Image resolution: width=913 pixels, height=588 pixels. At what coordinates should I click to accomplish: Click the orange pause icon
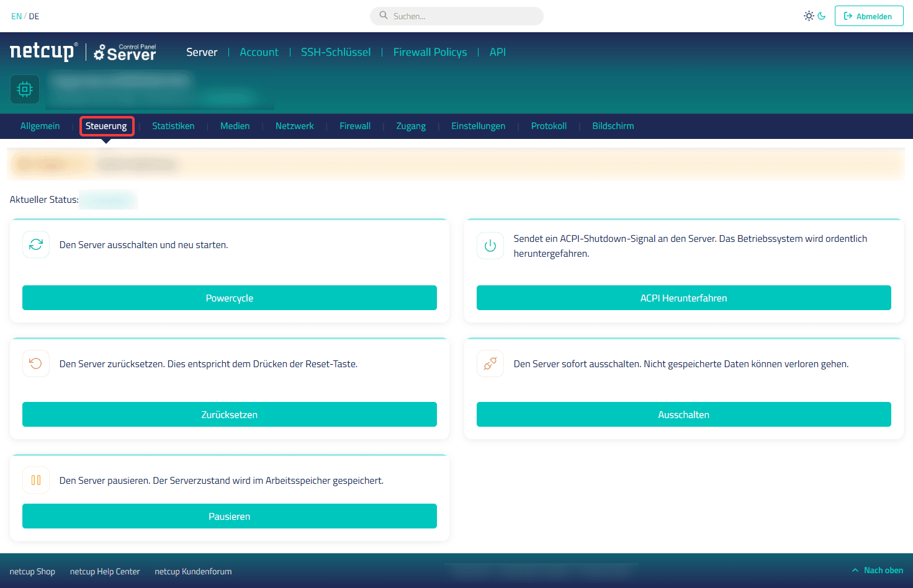(x=36, y=480)
